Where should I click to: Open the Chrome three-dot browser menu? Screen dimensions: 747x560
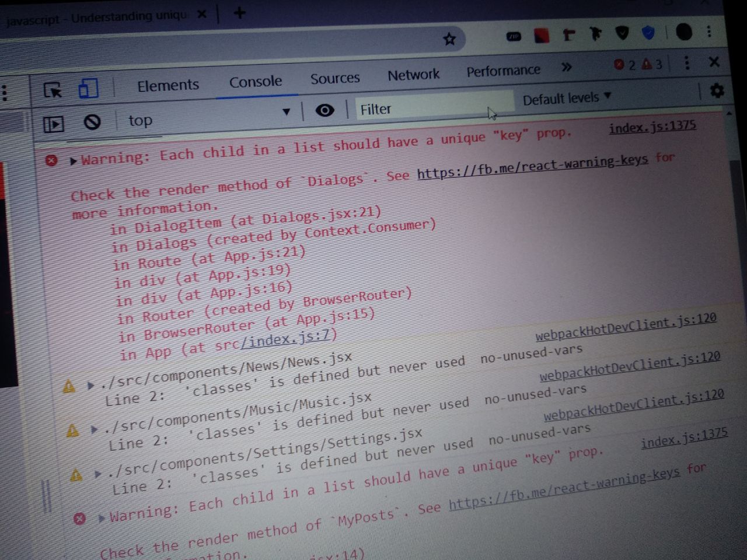point(710,31)
